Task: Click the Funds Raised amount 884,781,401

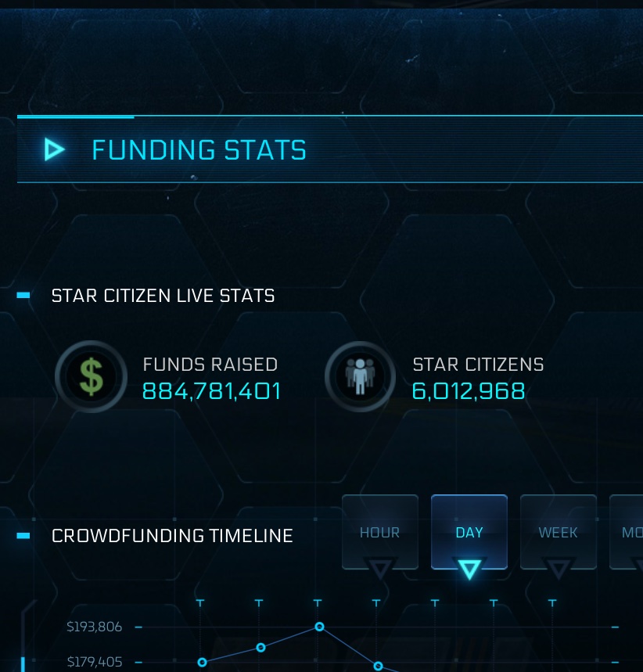Action: 211,391
